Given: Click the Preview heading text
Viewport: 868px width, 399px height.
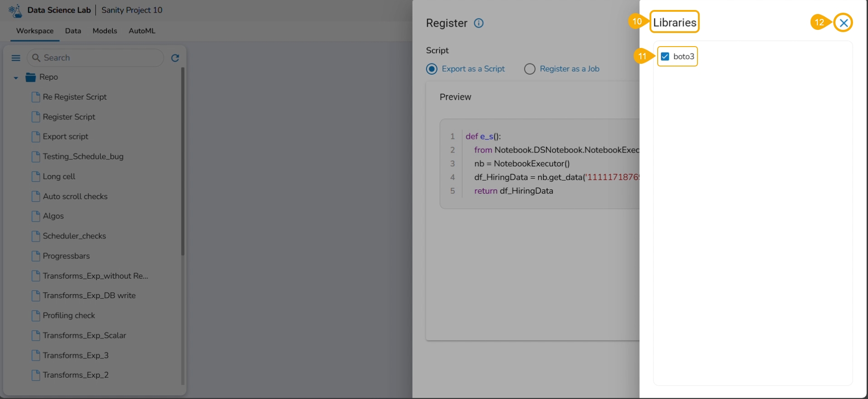Looking at the screenshot, I should pos(455,97).
